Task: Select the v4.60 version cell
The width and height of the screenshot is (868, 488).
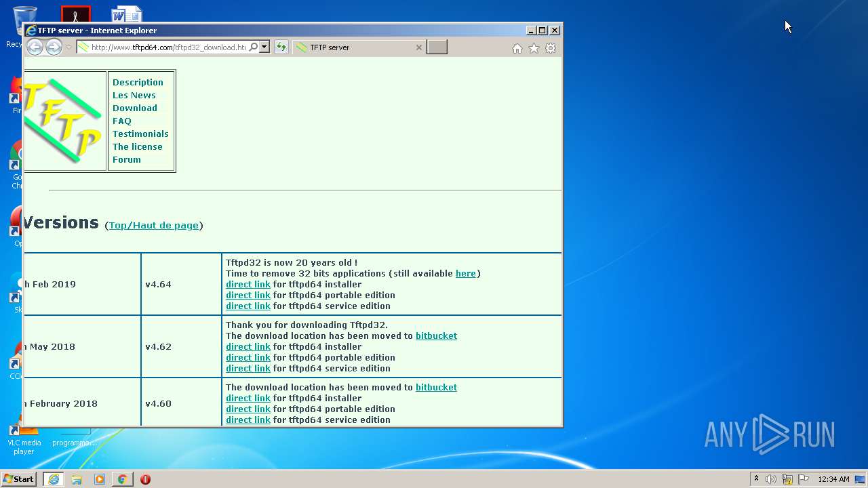Action: (x=181, y=403)
